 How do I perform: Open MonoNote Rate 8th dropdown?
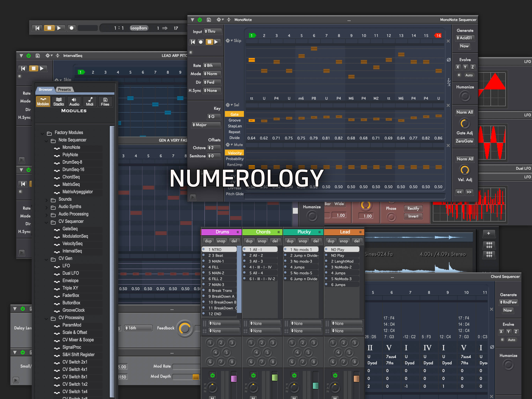point(212,65)
